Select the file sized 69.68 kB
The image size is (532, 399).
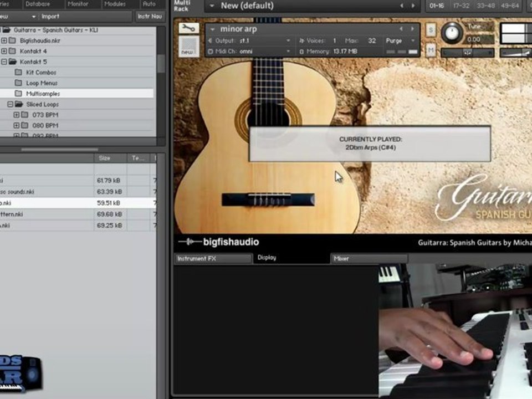click(78, 214)
